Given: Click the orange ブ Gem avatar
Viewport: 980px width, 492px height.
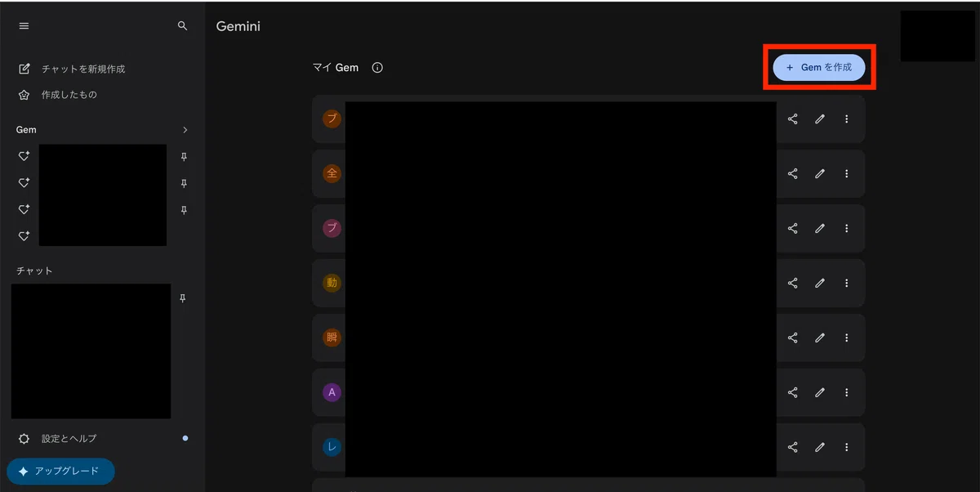Looking at the screenshot, I should pos(332,119).
